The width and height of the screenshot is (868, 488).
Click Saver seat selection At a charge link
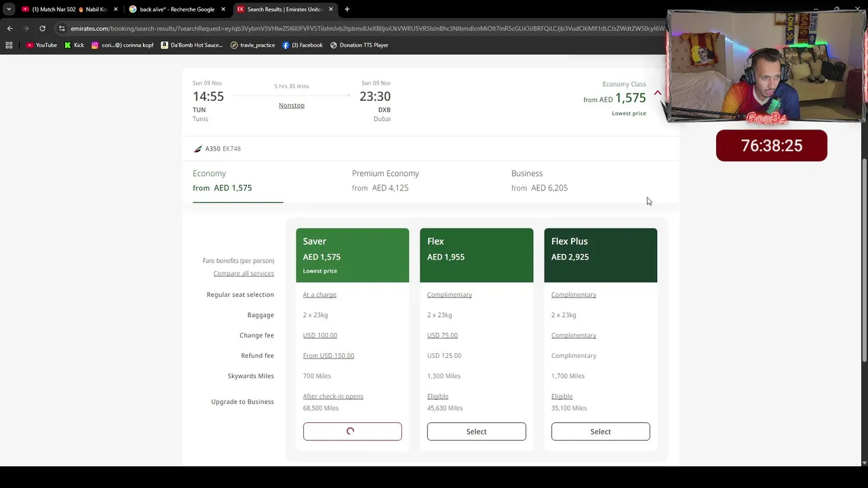(x=319, y=295)
